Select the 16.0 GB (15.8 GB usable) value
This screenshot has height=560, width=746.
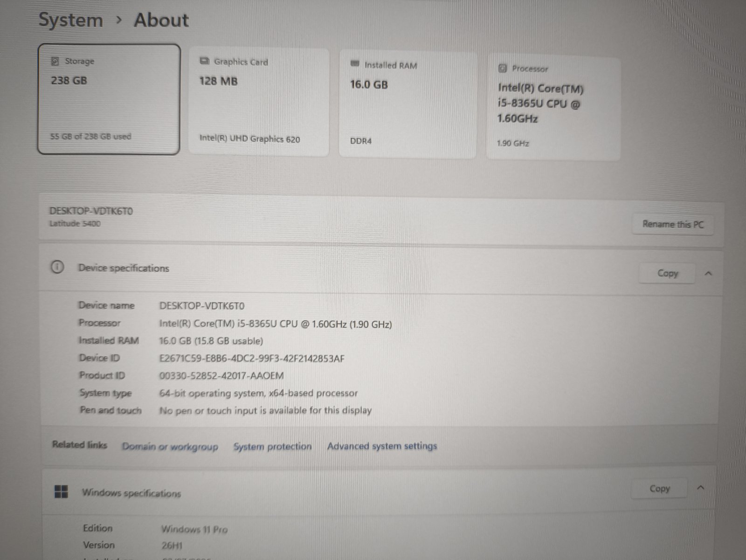click(x=211, y=341)
